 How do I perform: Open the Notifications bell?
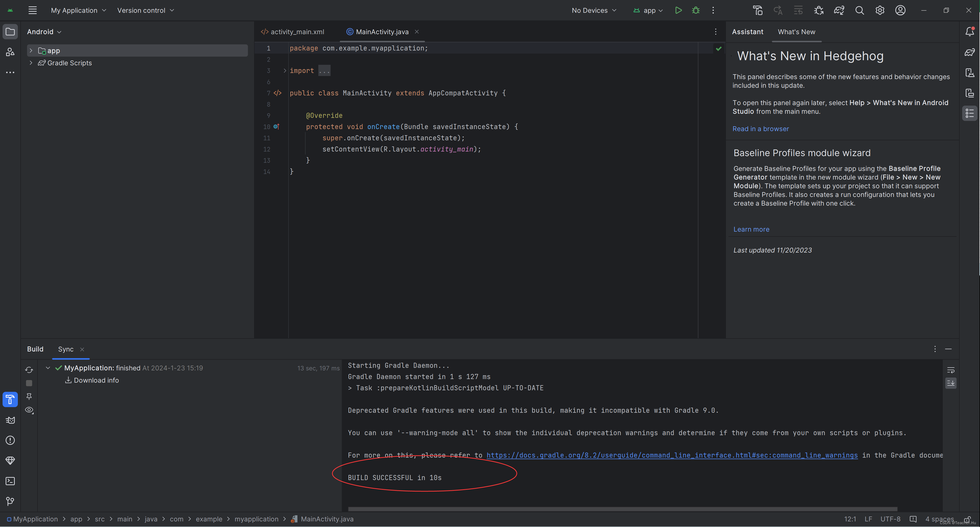pos(970,32)
